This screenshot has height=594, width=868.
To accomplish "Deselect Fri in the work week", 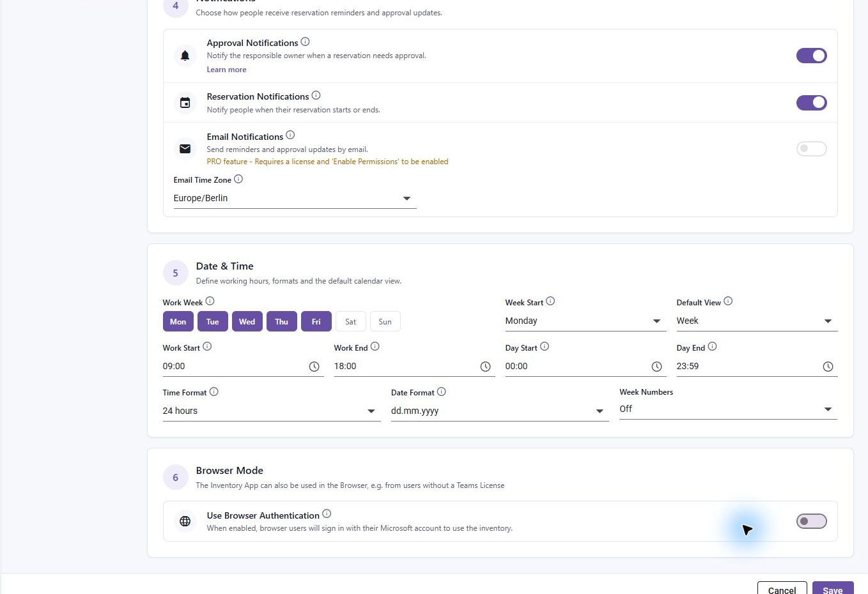I will click(316, 321).
